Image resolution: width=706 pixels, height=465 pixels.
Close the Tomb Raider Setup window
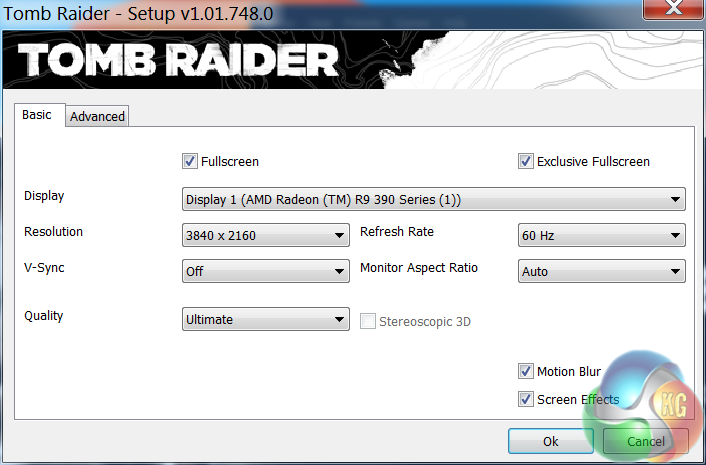(x=674, y=8)
